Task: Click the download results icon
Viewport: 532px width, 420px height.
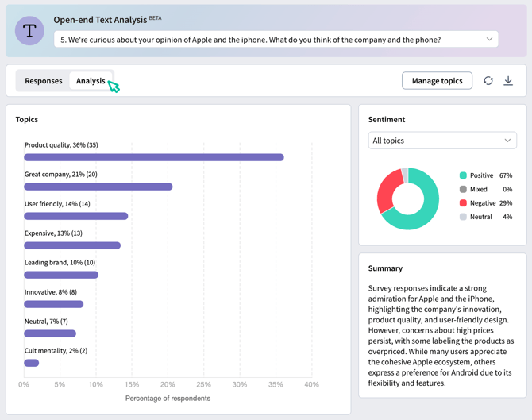Action: tap(508, 81)
